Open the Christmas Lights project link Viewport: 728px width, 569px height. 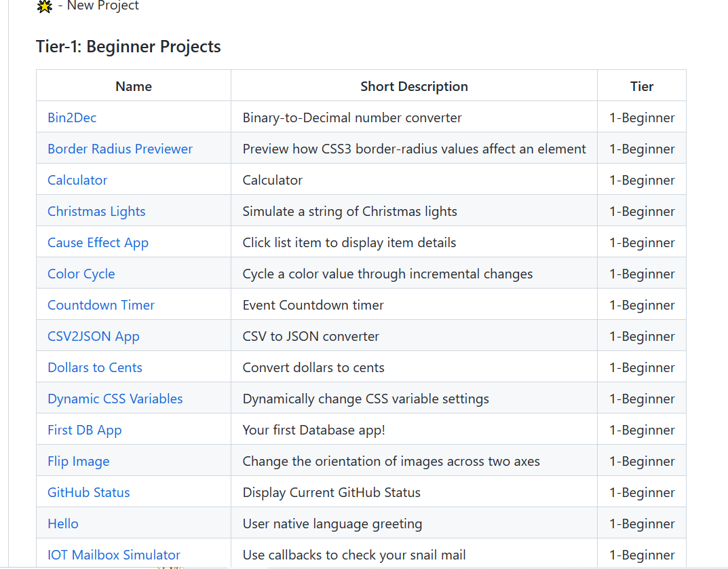point(96,211)
